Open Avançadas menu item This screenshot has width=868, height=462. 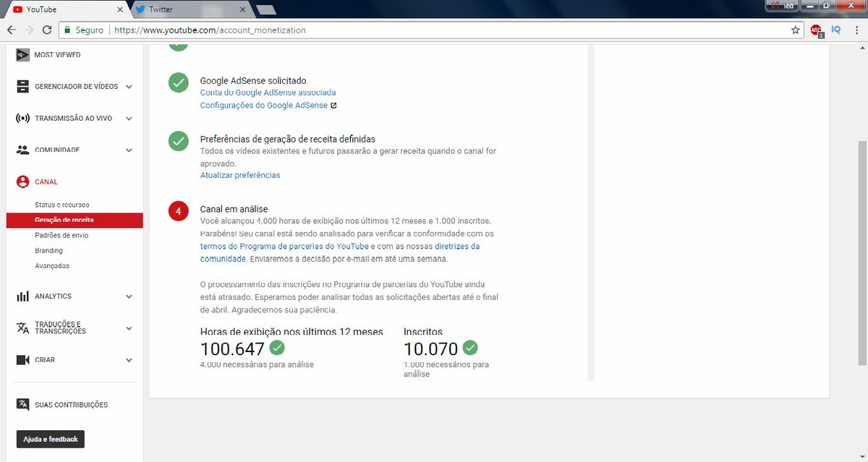tap(52, 265)
